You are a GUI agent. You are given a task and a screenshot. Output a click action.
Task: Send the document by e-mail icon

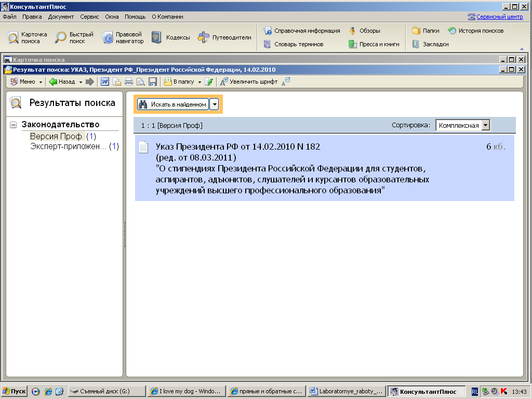coord(117,82)
